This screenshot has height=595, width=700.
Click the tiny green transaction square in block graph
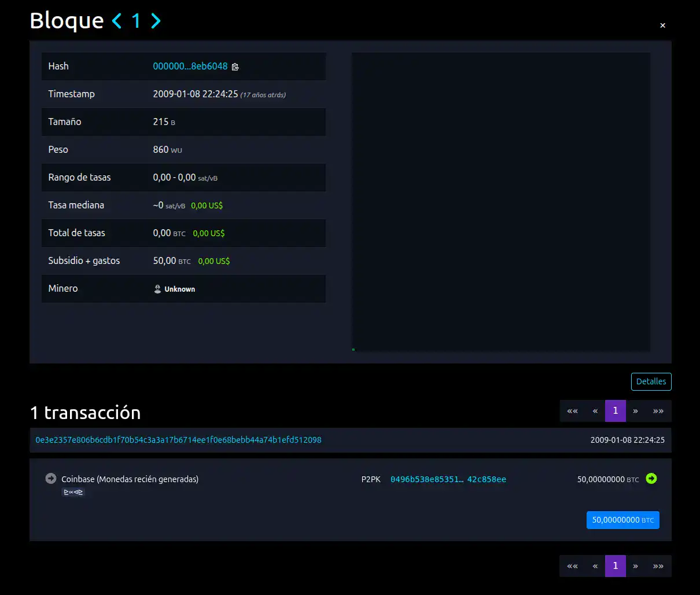353,350
